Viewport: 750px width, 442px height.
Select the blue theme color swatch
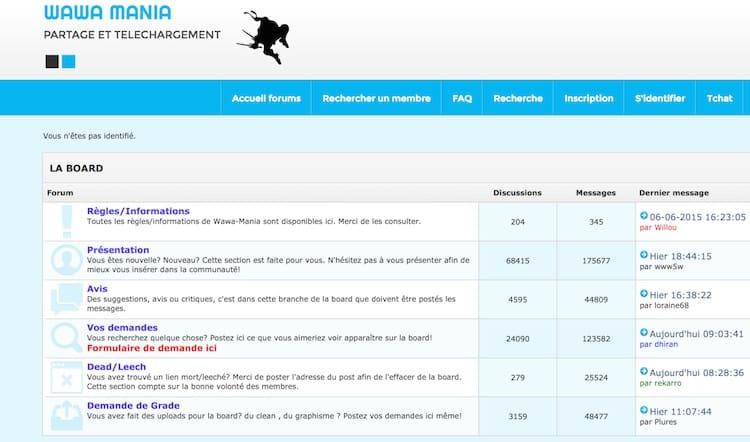(x=68, y=62)
